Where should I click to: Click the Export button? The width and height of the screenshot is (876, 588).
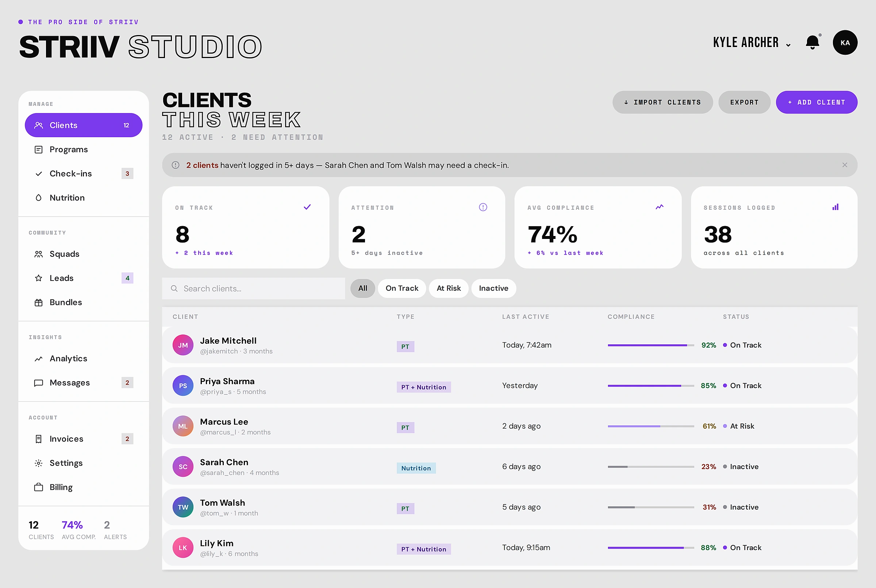(x=744, y=102)
